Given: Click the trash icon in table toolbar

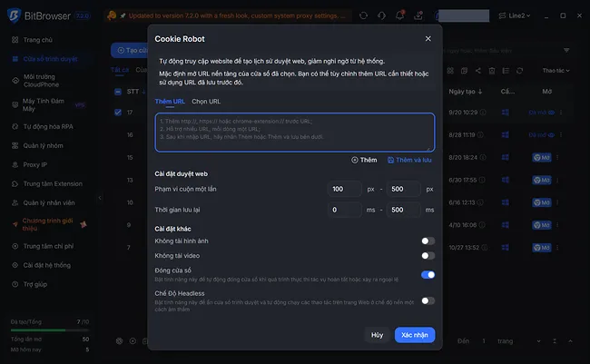Looking at the screenshot, I should click(x=492, y=71).
